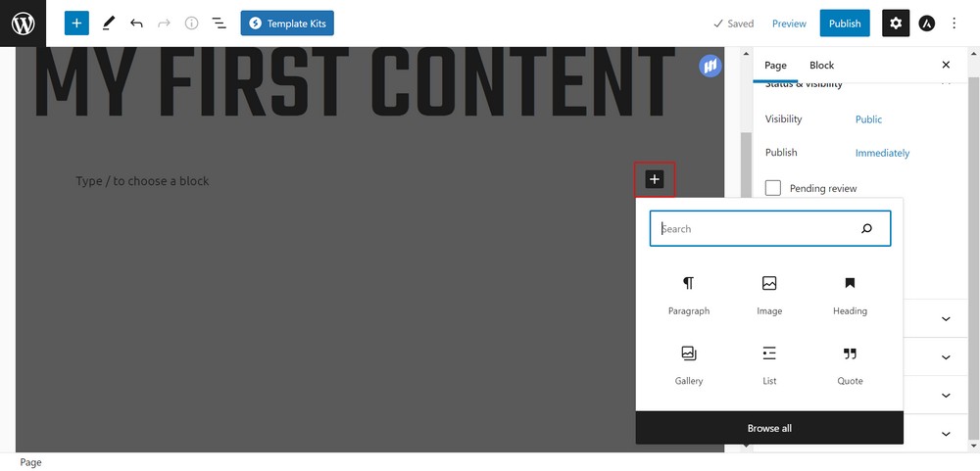Click the black Add block plus button
The height and width of the screenshot is (471, 980).
(655, 180)
